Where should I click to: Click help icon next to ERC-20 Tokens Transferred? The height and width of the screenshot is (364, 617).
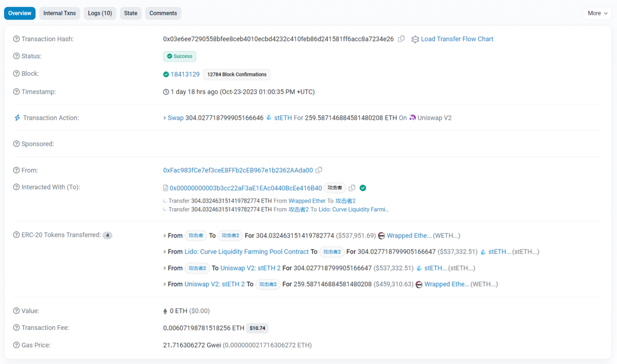[16, 235]
